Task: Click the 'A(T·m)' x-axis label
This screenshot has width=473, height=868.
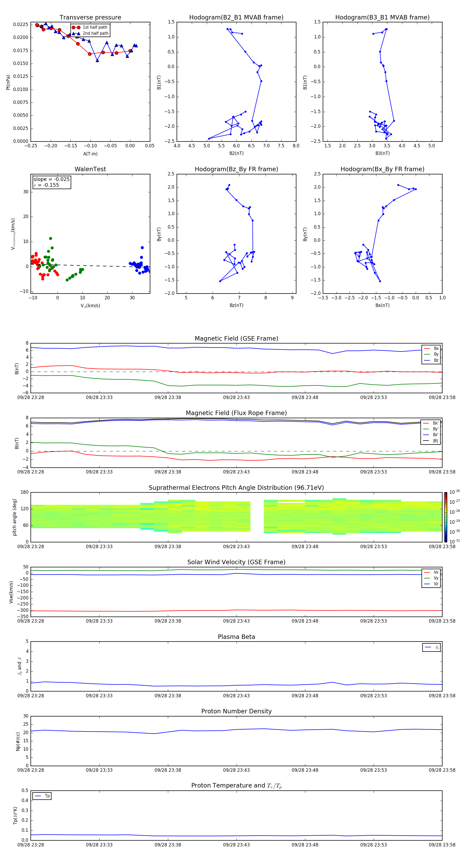Action: tap(90, 154)
